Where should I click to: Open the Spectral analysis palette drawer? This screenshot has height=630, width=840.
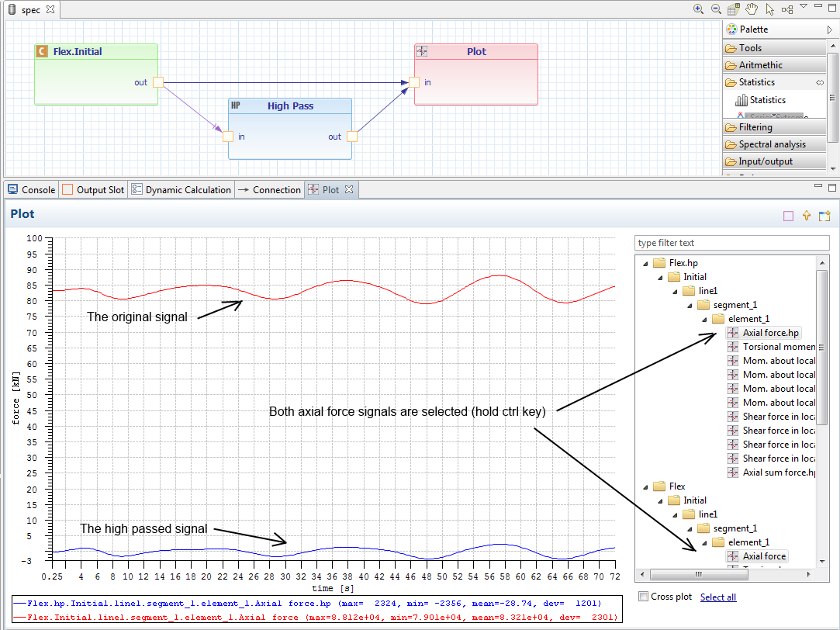pyautogui.click(x=771, y=144)
